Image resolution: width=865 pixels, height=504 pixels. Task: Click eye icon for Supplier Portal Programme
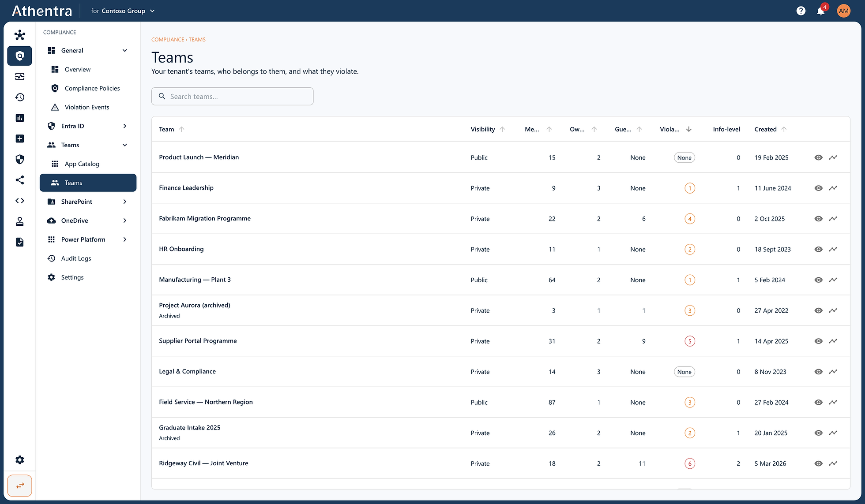click(819, 341)
